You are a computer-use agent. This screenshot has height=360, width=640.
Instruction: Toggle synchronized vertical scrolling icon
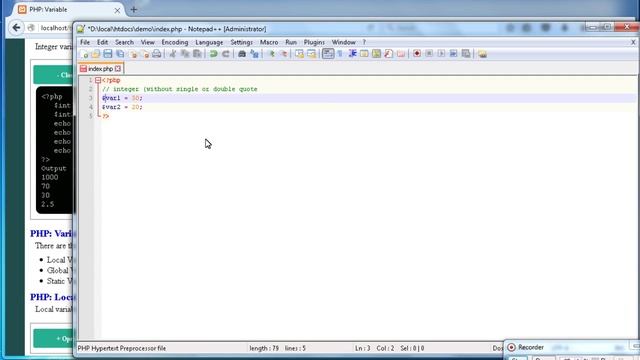(x=300, y=54)
